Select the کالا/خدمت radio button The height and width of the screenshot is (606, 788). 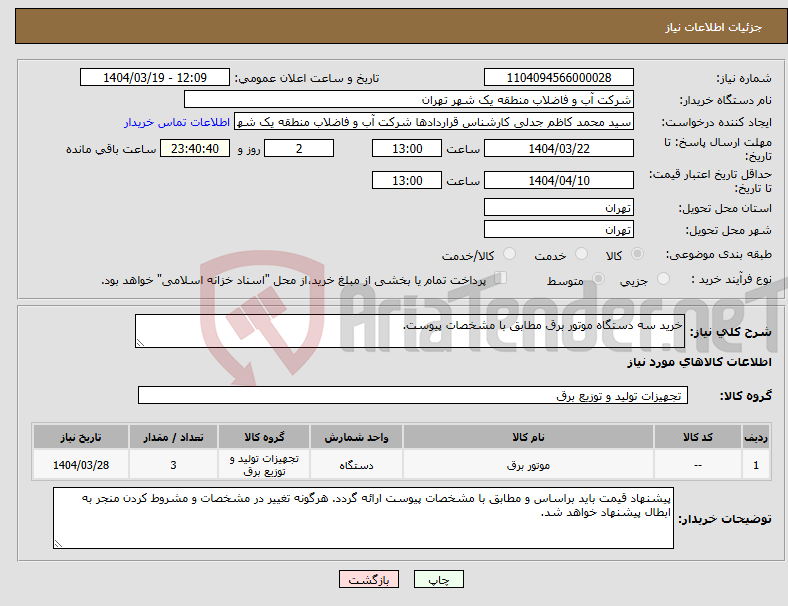[x=509, y=254]
